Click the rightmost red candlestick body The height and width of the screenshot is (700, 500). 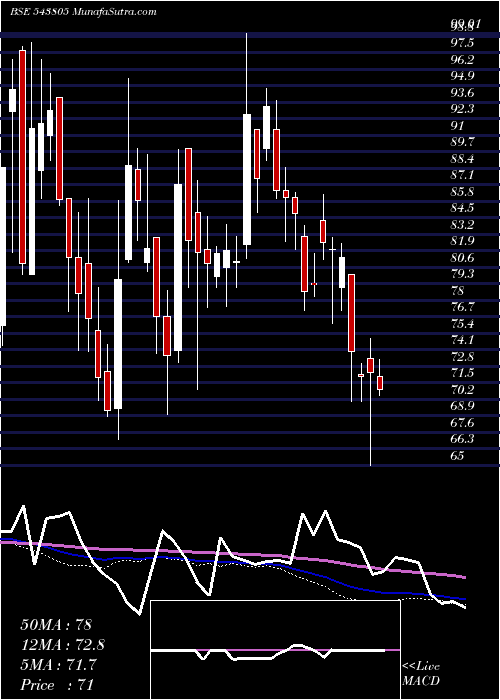click(x=380, y=383)
